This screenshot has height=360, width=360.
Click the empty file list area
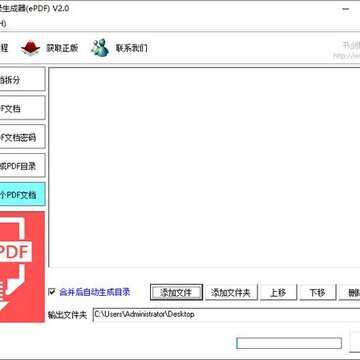204,167
